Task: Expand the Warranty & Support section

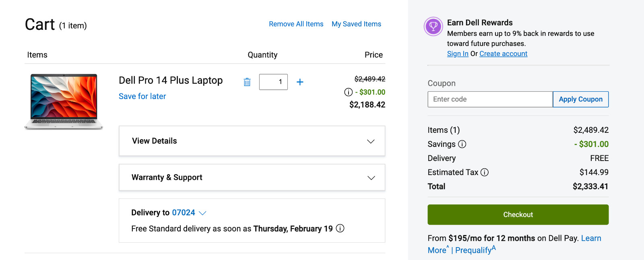Action: point(252,177)
